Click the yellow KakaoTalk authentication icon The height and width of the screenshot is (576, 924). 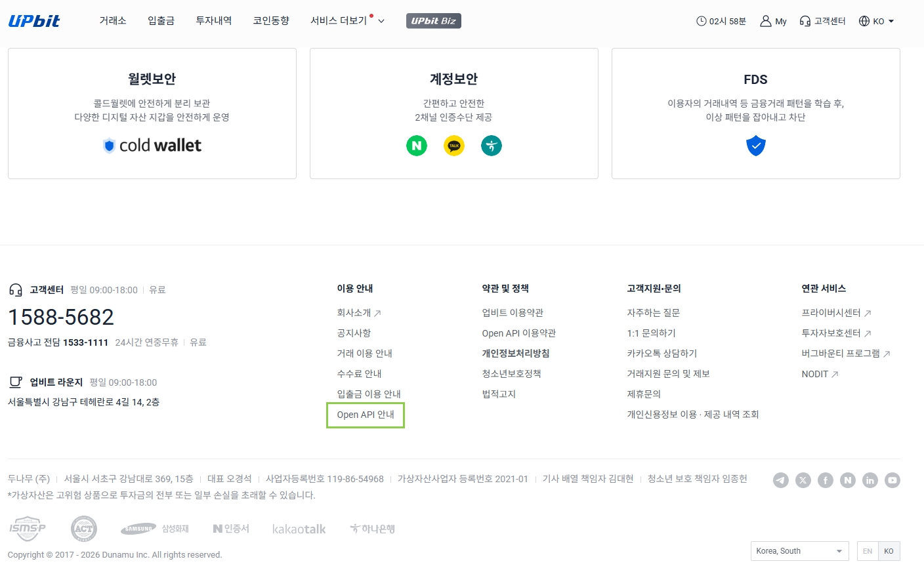coord(453,146)
